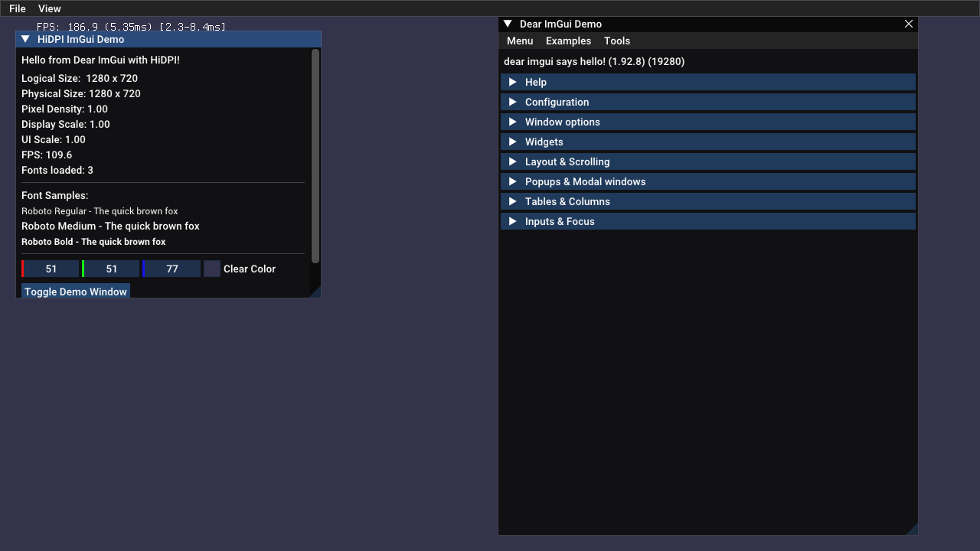
Task: Click the 'Physical Size: 1280 x 720' line
Action: [81, 93]
